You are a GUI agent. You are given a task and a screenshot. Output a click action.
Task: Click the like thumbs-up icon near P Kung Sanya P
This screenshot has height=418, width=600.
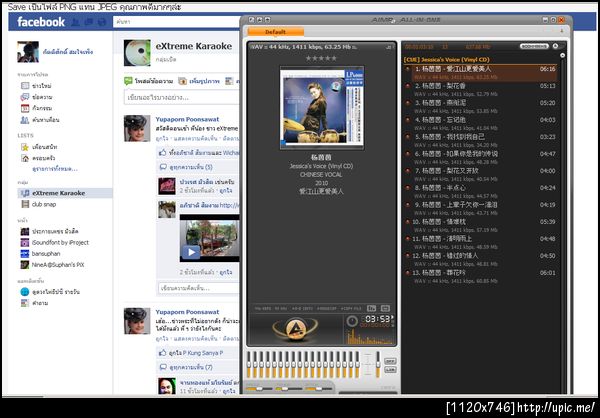[x=162, y=353]
